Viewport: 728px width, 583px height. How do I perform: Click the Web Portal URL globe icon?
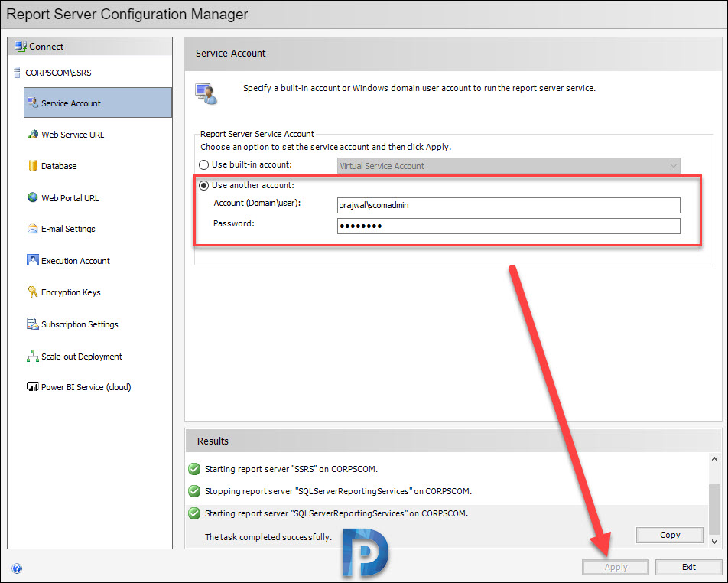coord(32,197)
